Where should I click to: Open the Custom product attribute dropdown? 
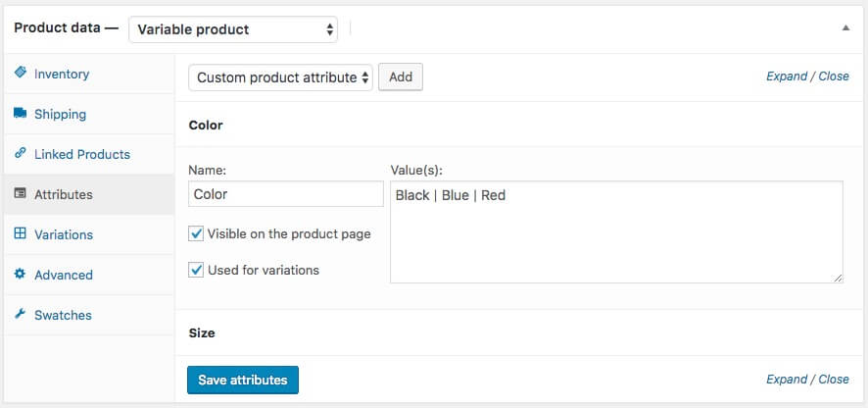(280, 76)
